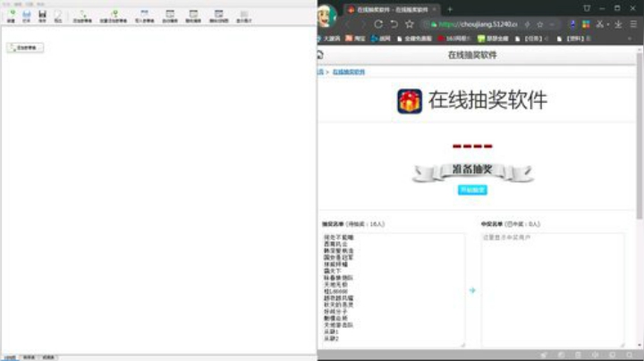
Task: Open the 淘宝 bookmark
Action: click(356, 38)
